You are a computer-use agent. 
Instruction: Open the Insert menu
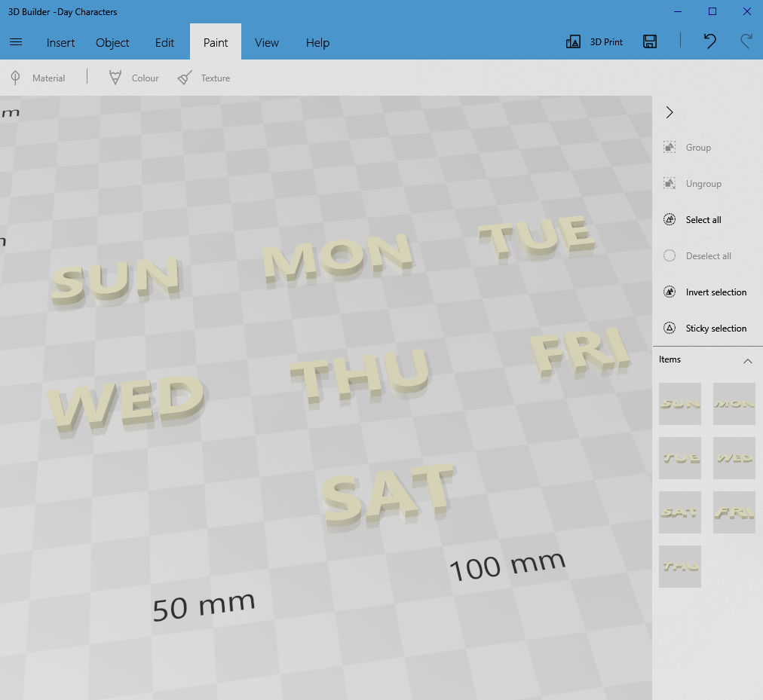(x=60, y=43)
